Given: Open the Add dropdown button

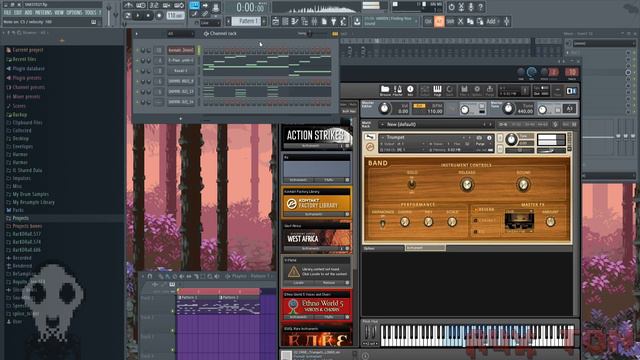Looking at the screenshot, I should [x=492, y=21].
